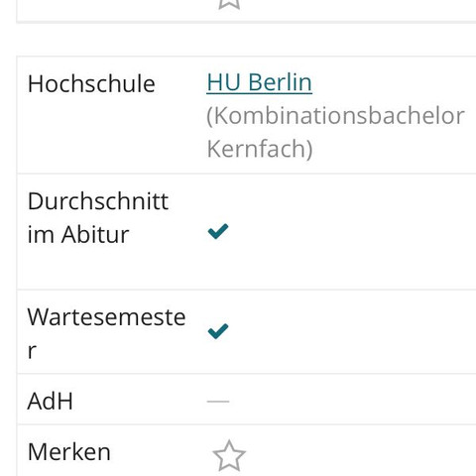The image size is (476, 476).
Task: Click the Durchschnitt im Abitur checkmark
Action: point(218,231)
